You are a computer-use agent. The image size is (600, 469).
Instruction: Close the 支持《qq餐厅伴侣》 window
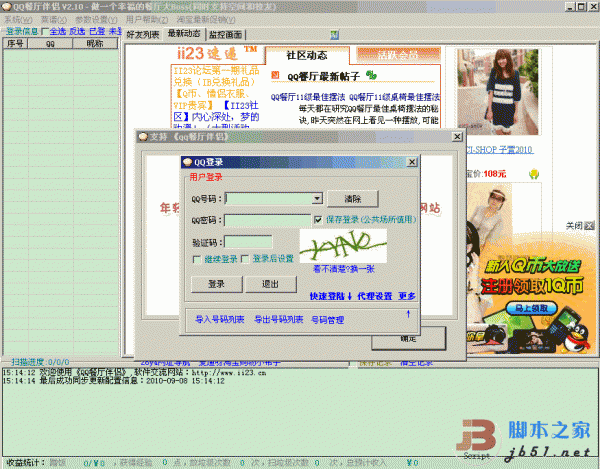457,137
